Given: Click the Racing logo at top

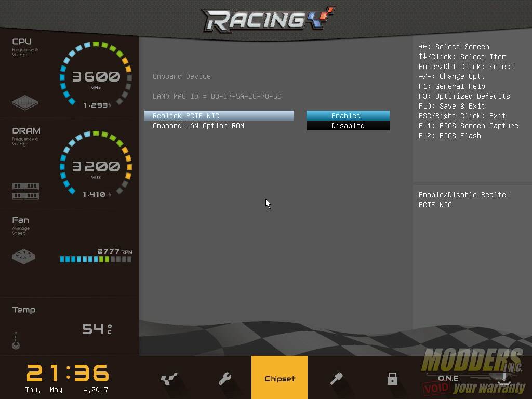Looking at the screenshot, I should pyautogui.click(x=269, y=19).
